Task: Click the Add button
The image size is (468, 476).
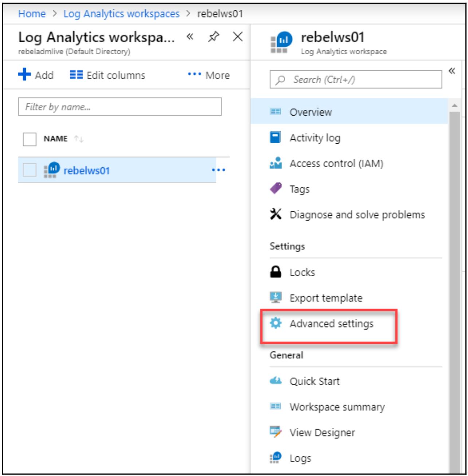Action: point(36,75)
